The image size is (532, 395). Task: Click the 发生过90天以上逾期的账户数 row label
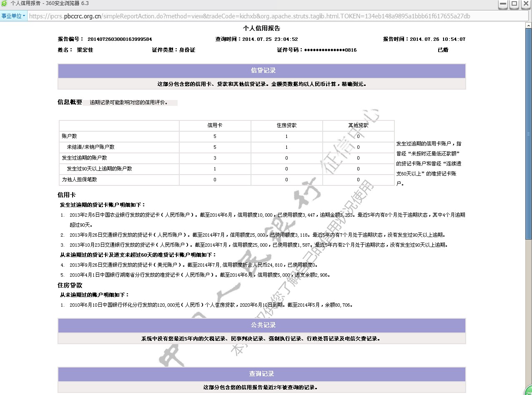[x=99, y=169]
